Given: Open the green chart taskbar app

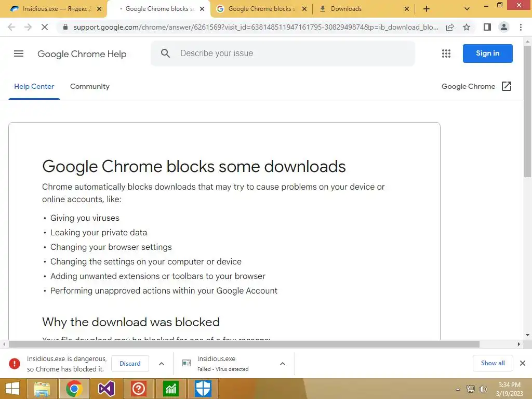Looking at the screenshot, I should point(170,389).
